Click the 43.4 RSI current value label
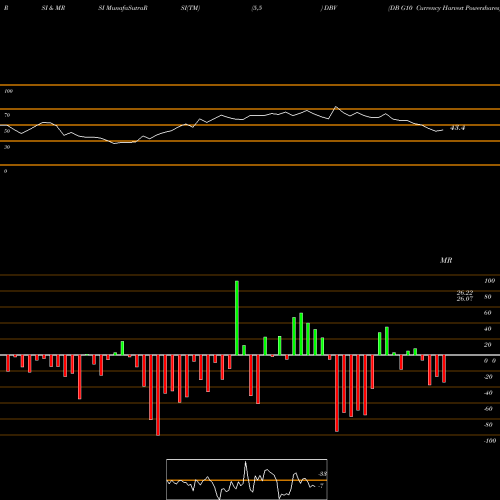500x500 pixels. pyautogui.click(x=457, y=128)
